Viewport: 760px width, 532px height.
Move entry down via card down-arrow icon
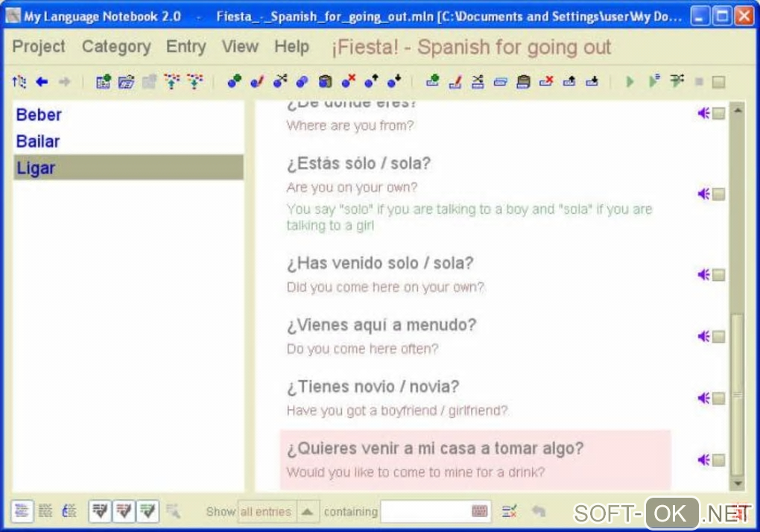coord(592,81)
